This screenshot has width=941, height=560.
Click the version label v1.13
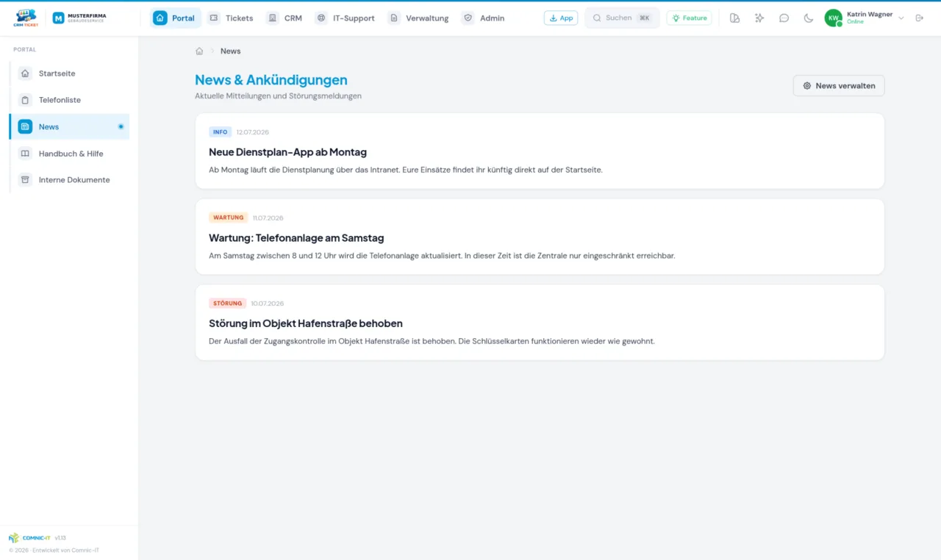click(x=60, y=538)
